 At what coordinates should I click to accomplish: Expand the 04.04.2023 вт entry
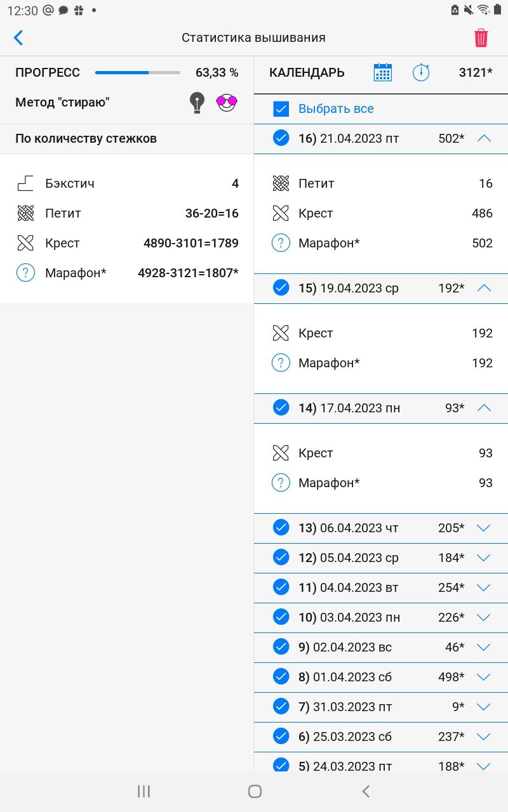(x=484, y=587)
